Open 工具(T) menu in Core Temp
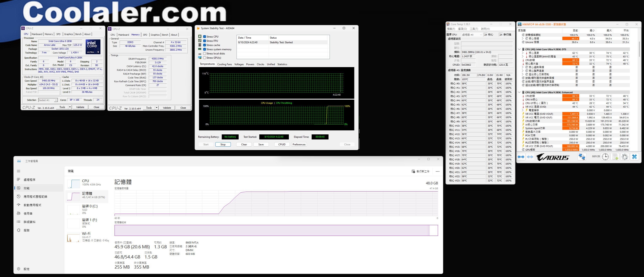Screen dimensions: 644x277 pyautogui.click(x=474, y=29)
